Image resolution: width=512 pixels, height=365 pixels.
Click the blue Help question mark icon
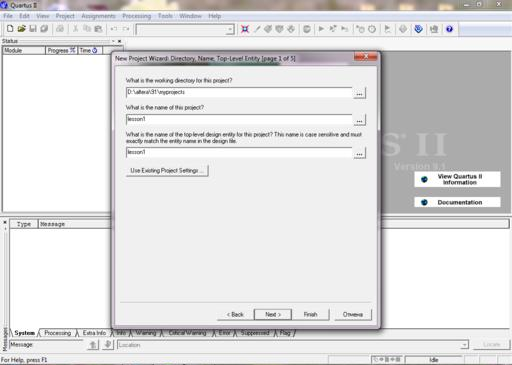[x=449, y=29]
